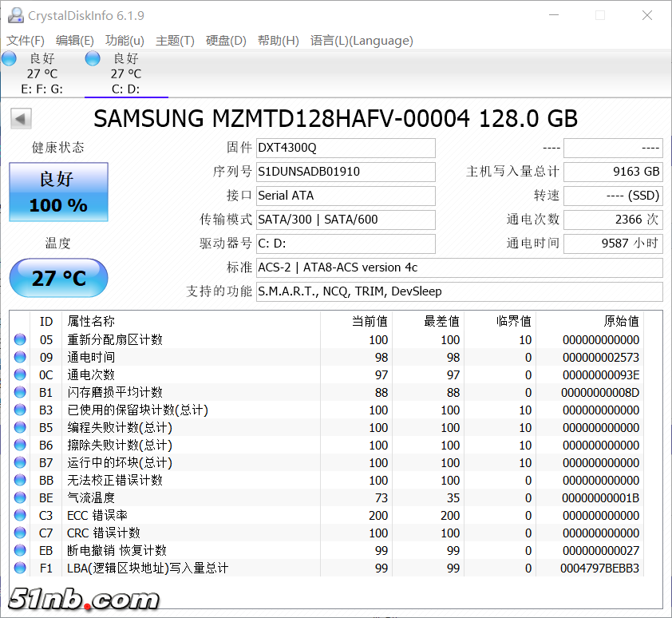
Task: Click the 属性名称 column header
Action: 91,321
